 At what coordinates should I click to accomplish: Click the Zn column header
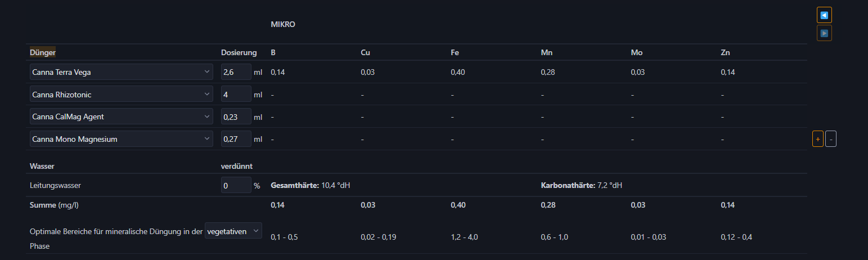point(726,52)
